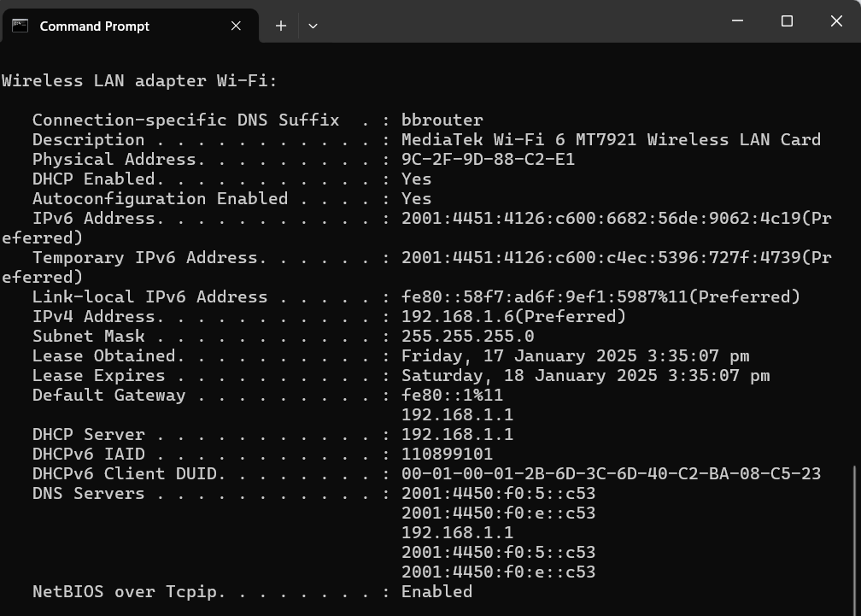Close the terminal window
Image resolution: width=861 pixels, height=616 pixels.
coord(836,21)
